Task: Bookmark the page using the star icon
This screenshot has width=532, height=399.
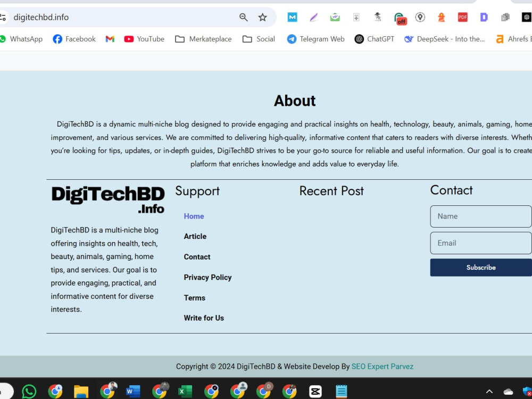Action: 263,17
